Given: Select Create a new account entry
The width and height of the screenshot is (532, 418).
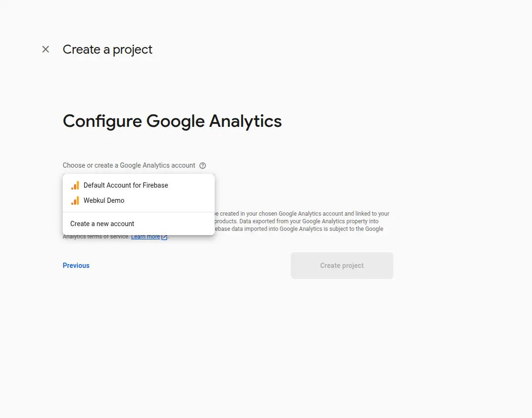Looking at the screenshot, I should click(x=102, y=224).
